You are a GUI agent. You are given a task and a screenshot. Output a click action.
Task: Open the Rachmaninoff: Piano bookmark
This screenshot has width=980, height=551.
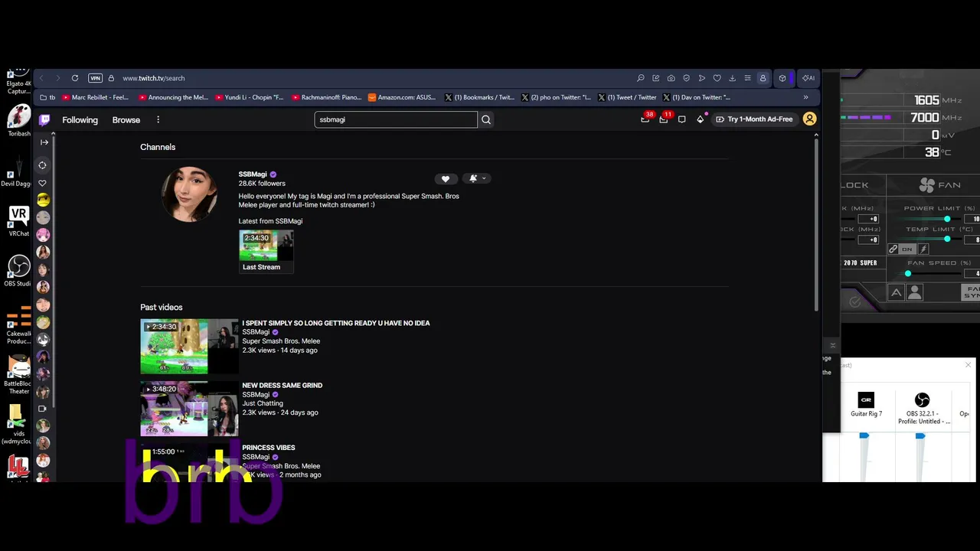click(327, 97)
